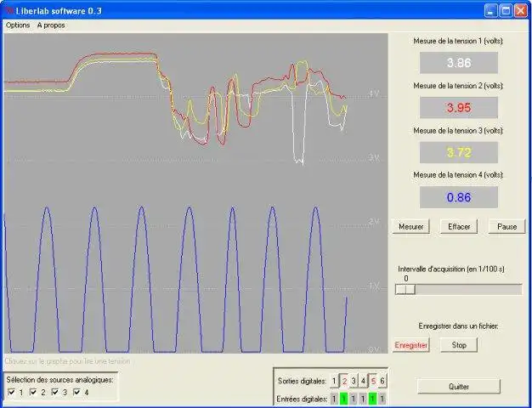The width and height of the screenshot is (532, 408).
Task: Open the A propos menu
Action: (51, 25)
